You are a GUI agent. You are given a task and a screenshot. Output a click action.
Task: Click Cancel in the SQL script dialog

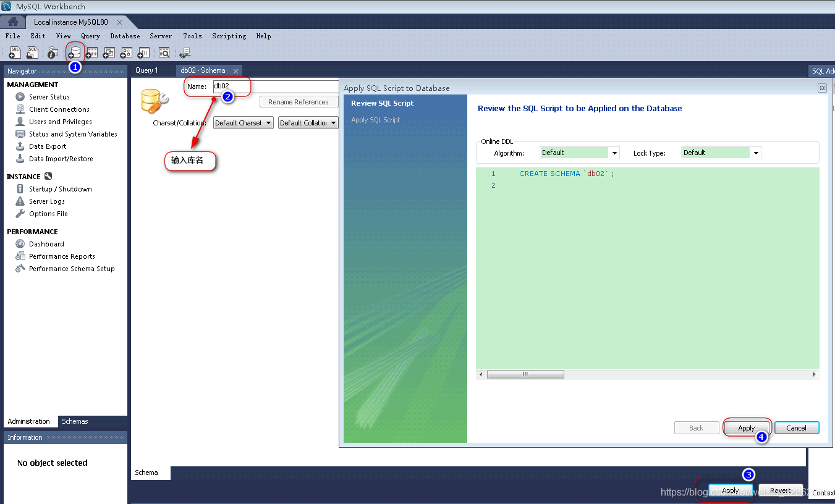coord(796,428)
